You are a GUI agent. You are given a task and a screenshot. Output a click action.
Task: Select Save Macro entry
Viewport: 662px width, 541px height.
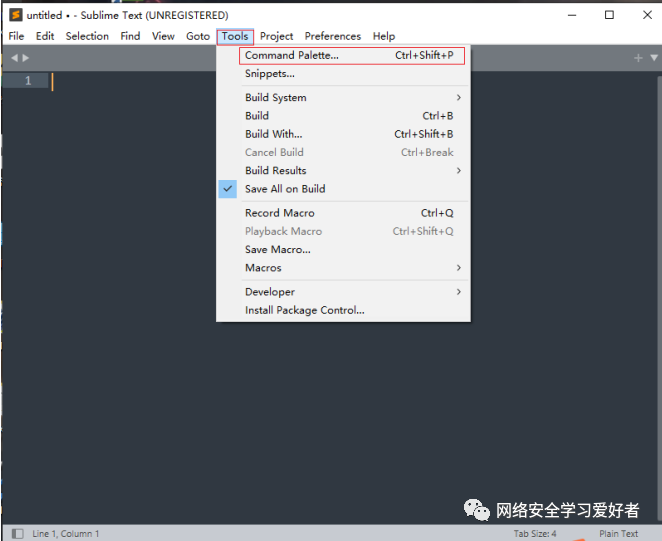click(x=343, y=250)
